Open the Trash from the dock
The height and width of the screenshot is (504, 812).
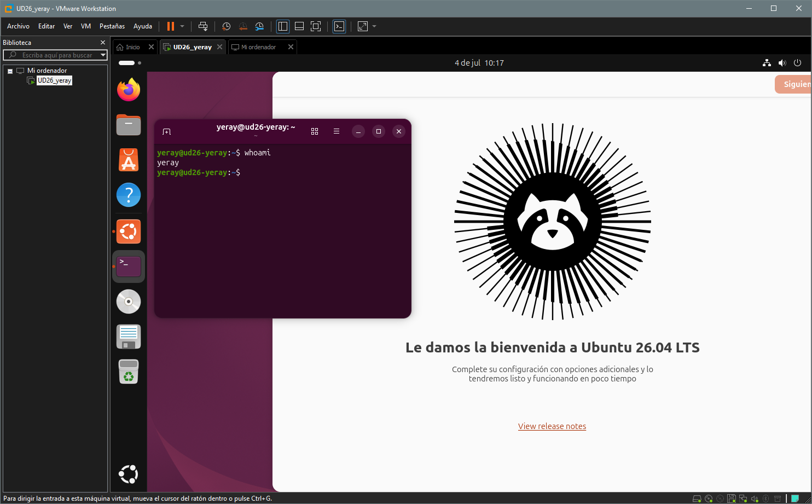pos(129,372)
